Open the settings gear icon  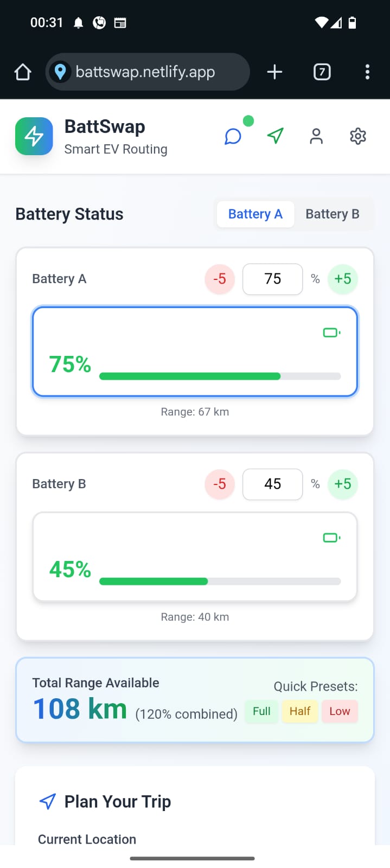pyautogui.click(x=358, y=136)
